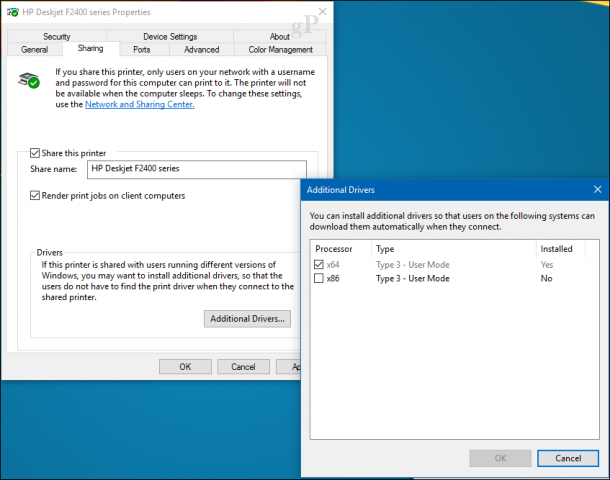Click the x64 processor driver checkbox
The width and height of the screenshot is (610, 480).
319,264
